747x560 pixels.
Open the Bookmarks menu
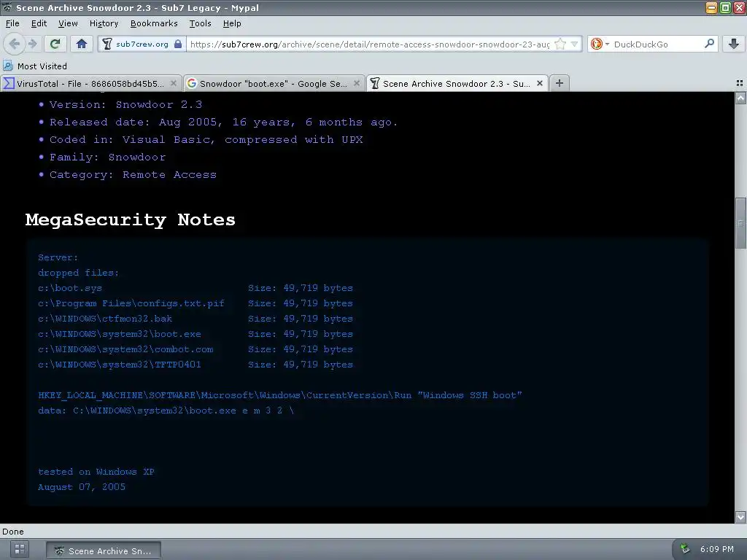click(x=154, y=23)
